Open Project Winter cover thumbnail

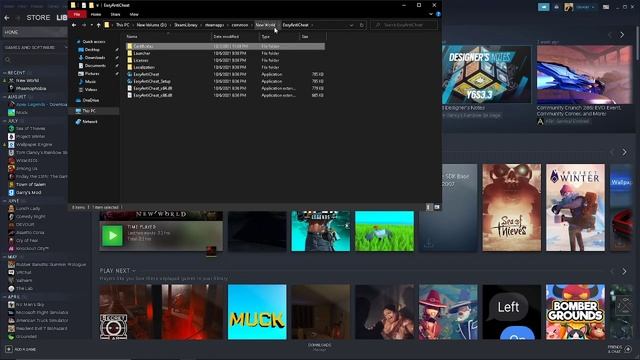click(575, 207)
